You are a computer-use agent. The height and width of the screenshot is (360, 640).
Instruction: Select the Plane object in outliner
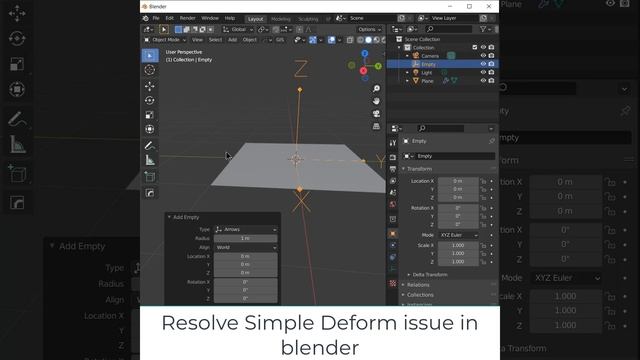[x=427, y=81]
